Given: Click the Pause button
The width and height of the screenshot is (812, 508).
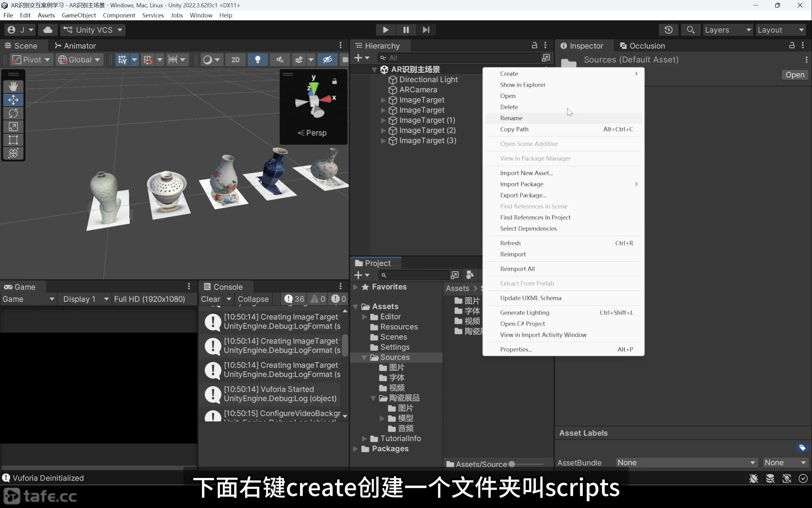Looking at the screenshot, I should click(x=406, y=30).
